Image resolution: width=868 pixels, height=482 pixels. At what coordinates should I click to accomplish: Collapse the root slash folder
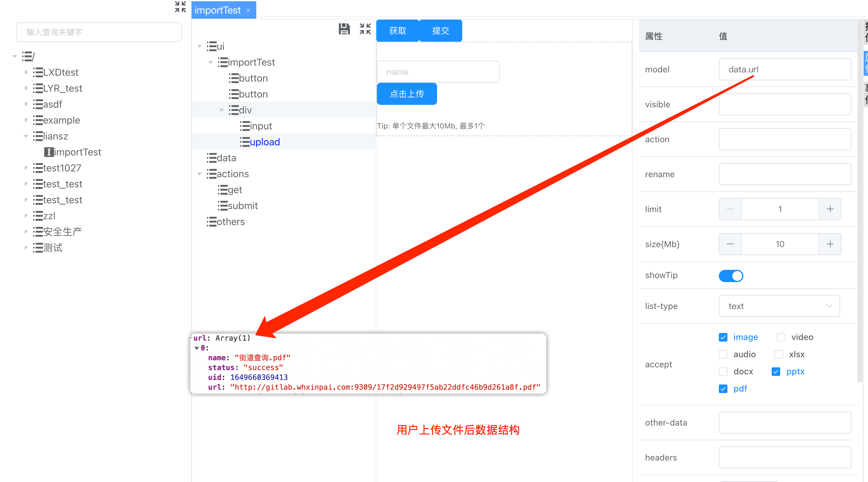coord(15,56)
